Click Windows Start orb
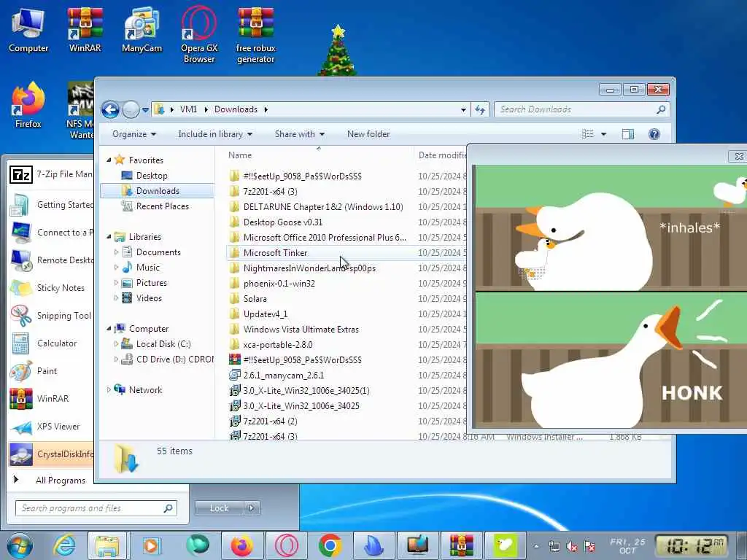This screenshot has width=747, height=560. tap(19, 545)
